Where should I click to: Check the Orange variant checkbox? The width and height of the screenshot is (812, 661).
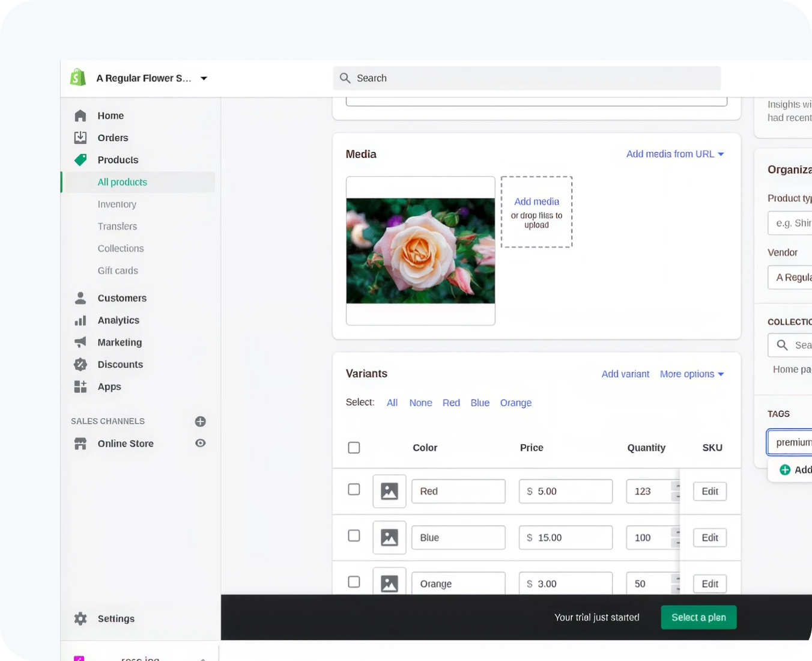click(354, 582)
